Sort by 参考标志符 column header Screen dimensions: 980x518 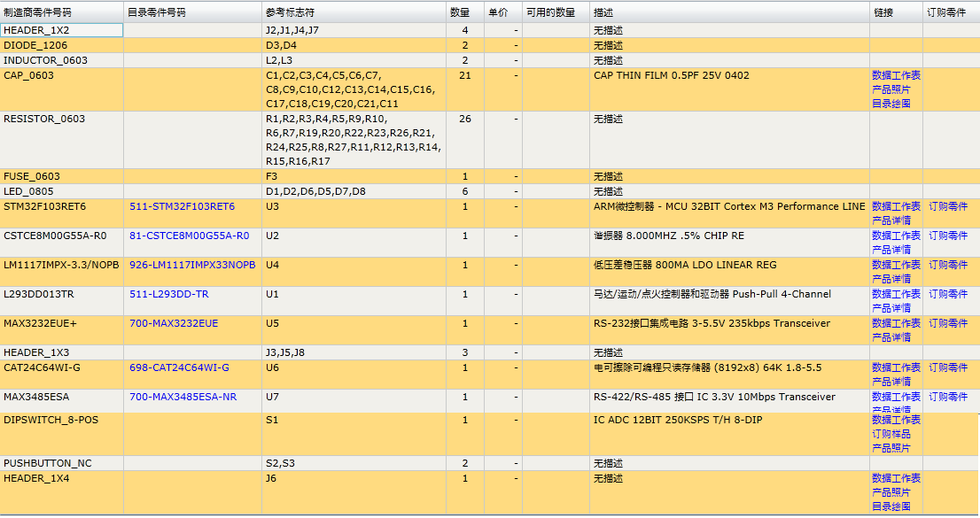354,12
